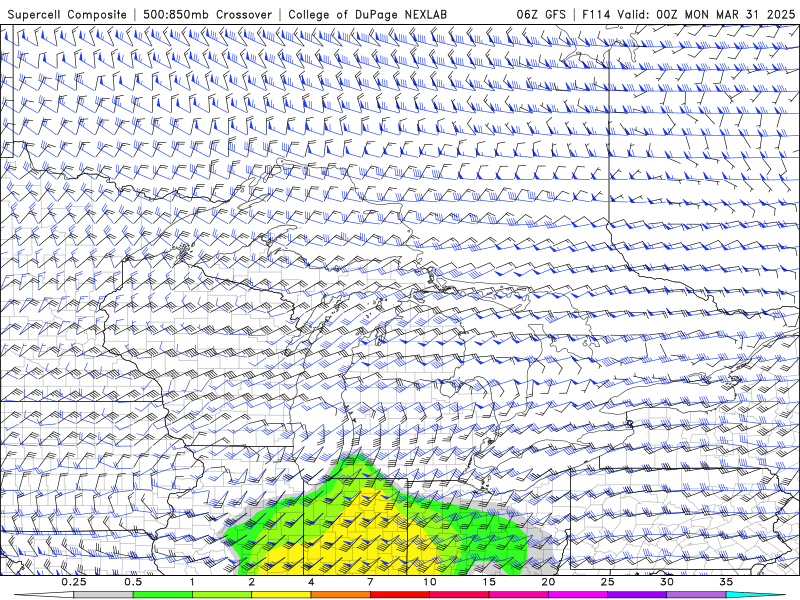Click the "0.25" color scale label

coord(74,582)
